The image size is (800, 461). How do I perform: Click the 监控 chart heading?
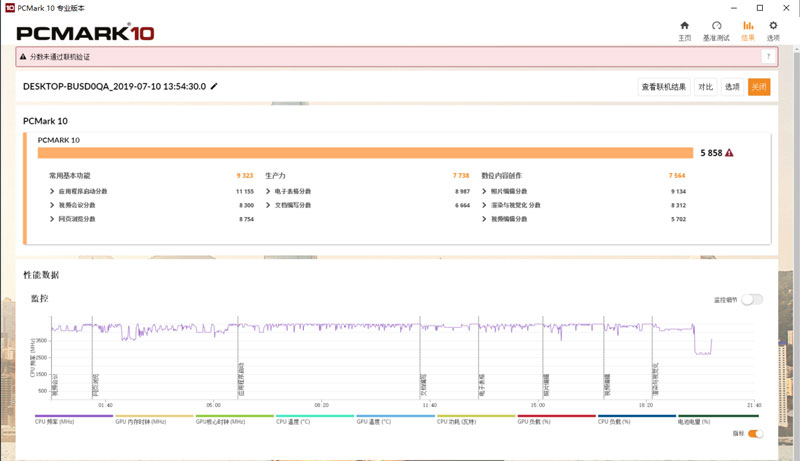pyautogui.click(x=39, y=298)
